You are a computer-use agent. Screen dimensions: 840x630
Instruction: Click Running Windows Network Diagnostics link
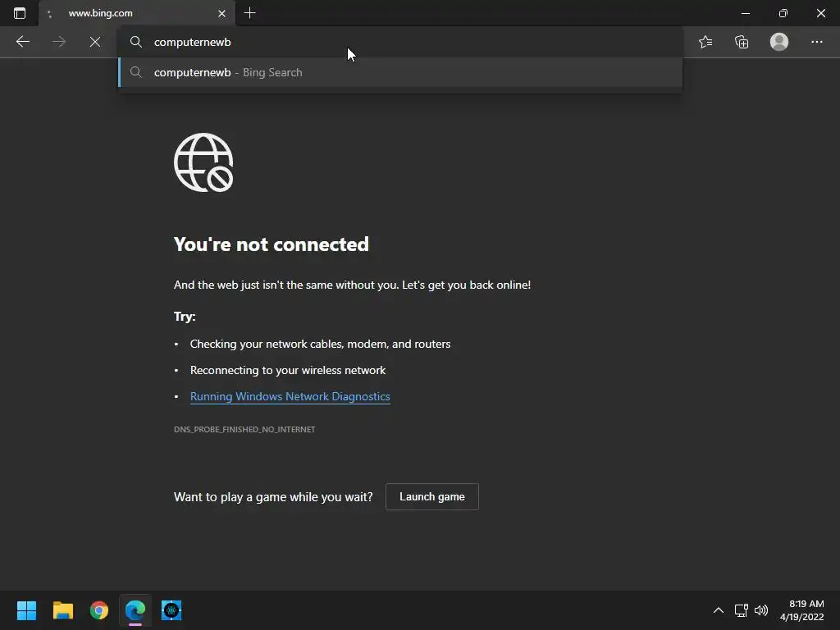click(x=290, y=396)
